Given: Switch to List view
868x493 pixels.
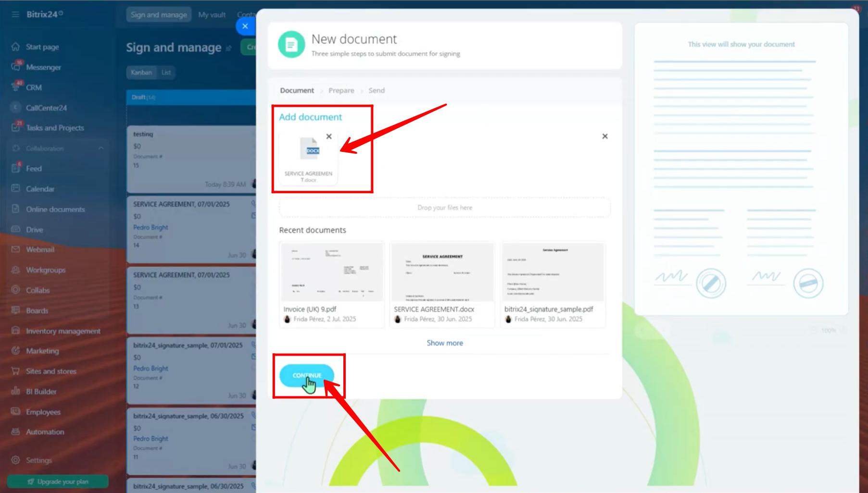Looking at the screenshot, I should [166, 73].
